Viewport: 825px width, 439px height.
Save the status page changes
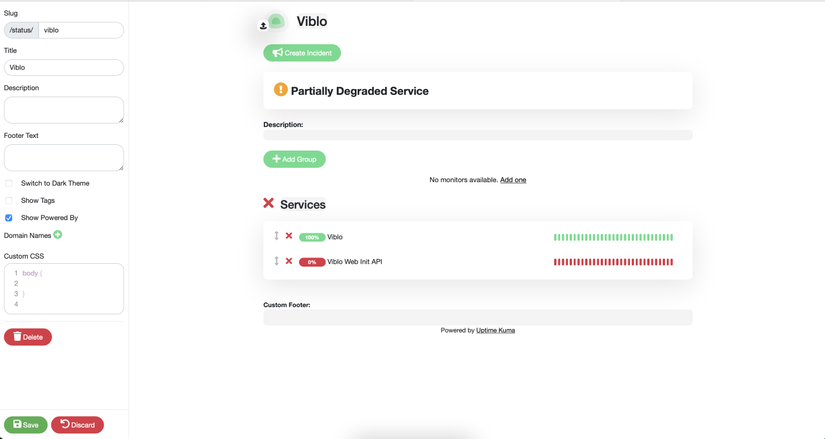[26, 425]
